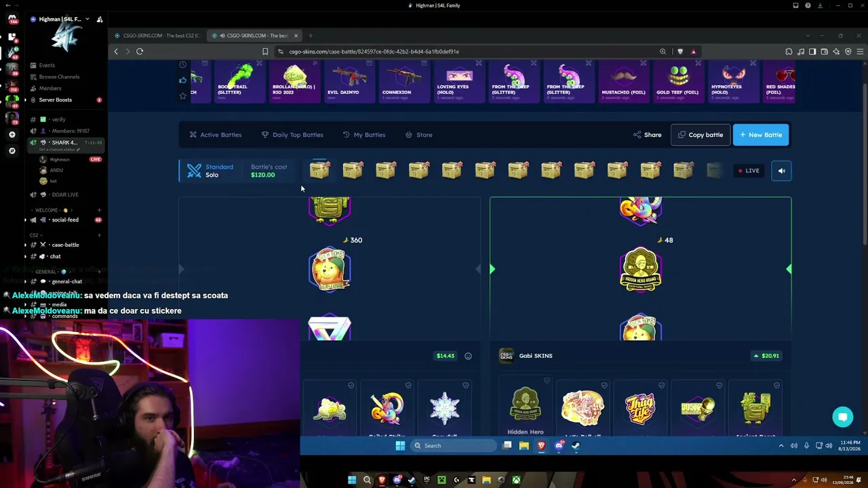Open the DOAR LIVE voice channel
Image resolution: width=868 pixels, height=488 pixels.
[65, 195]
